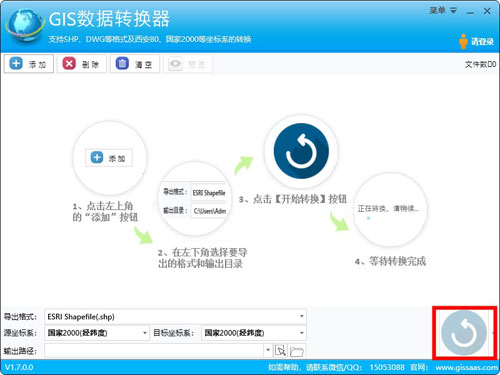Click the orange user icon beside 请登录
Screen dimensions: 500x375
463,41
